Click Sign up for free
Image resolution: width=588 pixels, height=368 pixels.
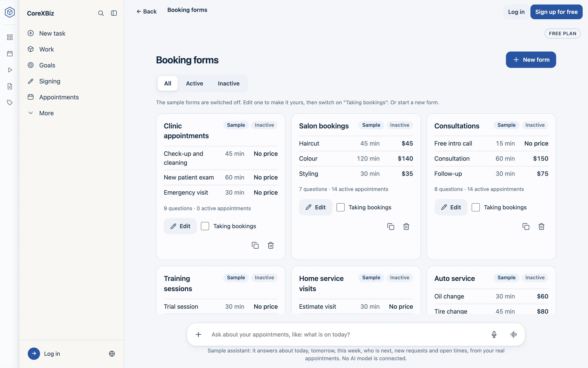click(556, 12)
